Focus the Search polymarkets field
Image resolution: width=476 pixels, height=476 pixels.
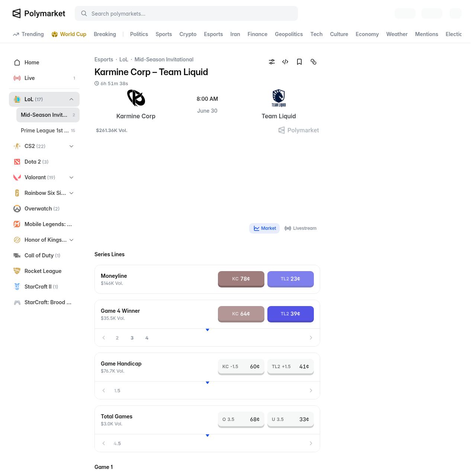[186, 13]
